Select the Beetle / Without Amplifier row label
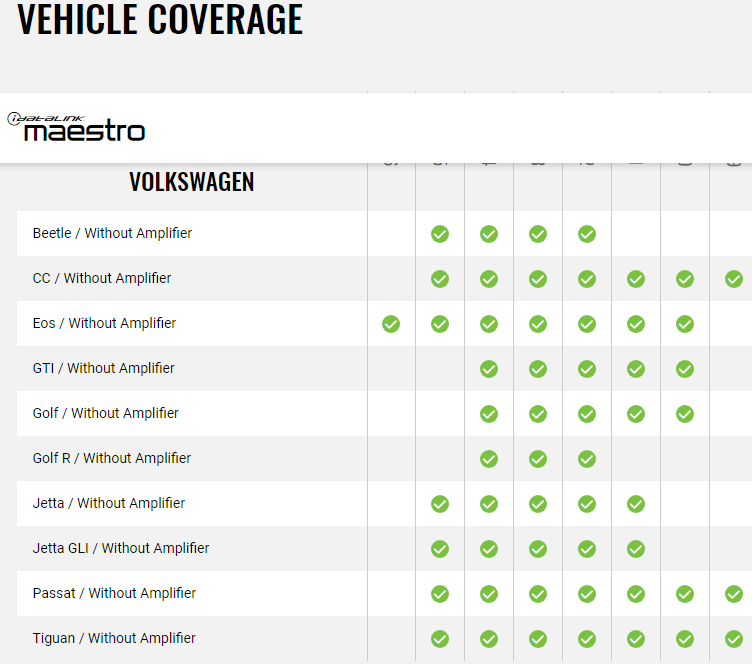This screenshot has width=752, height=664. [x=112, y=233]
